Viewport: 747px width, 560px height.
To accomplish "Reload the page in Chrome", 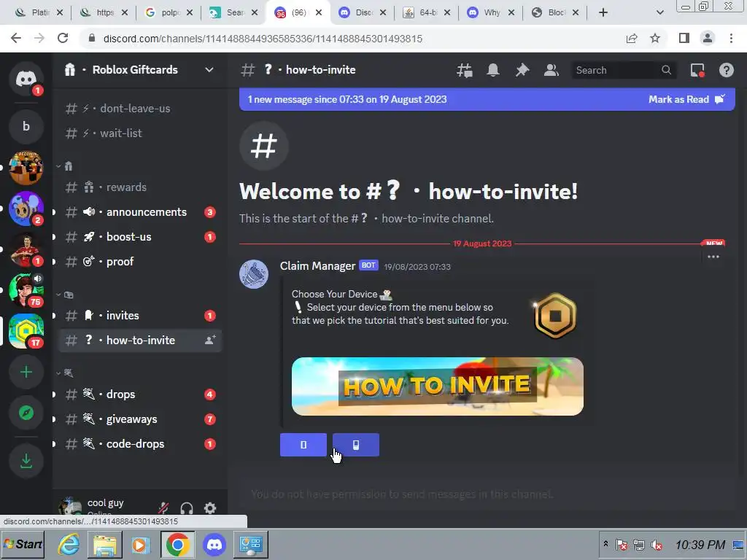I will click(x=63, y=38).
